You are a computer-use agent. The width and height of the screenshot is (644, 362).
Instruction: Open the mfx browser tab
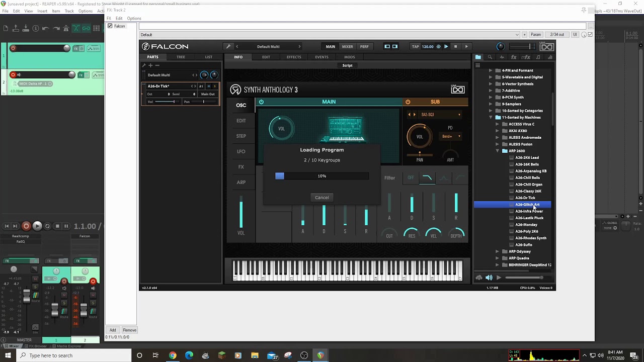526,57
